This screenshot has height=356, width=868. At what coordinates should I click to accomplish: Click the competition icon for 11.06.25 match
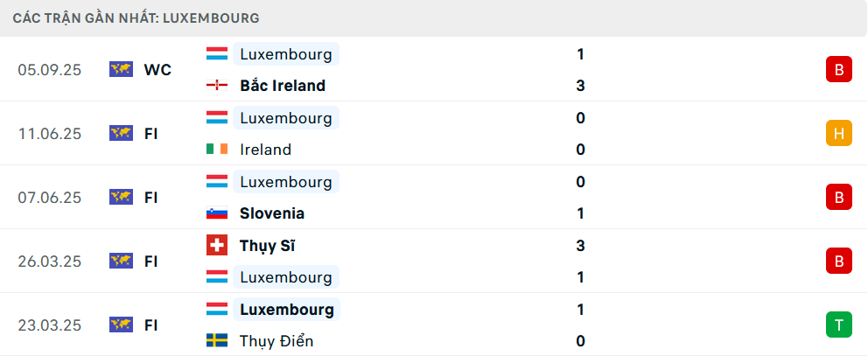pos(121,133)
